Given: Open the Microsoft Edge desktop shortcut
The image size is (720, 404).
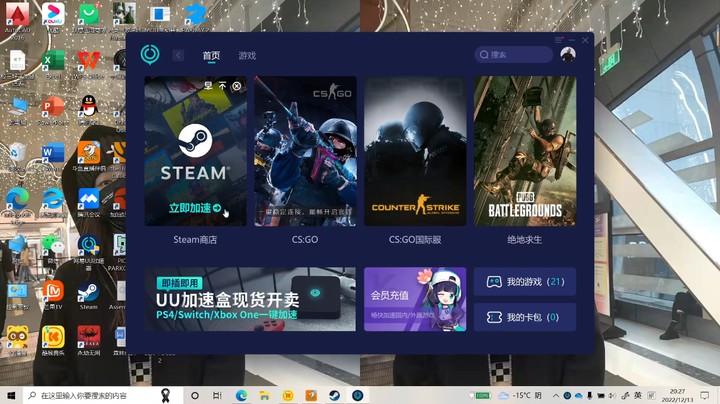Looking at the screenshot, I should [17, 206].
